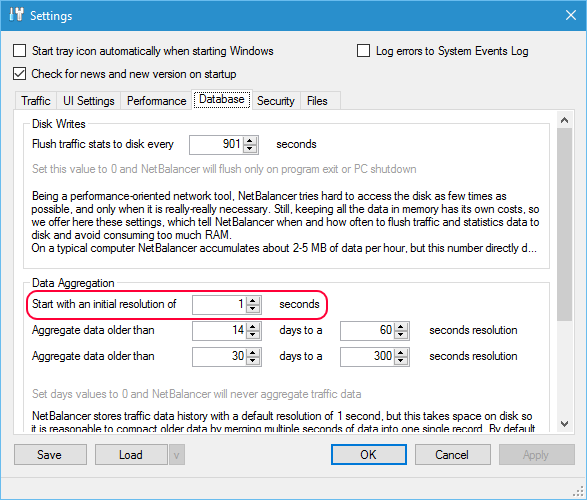Go to the Performance tab
Screen dimensions: 587x500
click(x=156, y=101)
